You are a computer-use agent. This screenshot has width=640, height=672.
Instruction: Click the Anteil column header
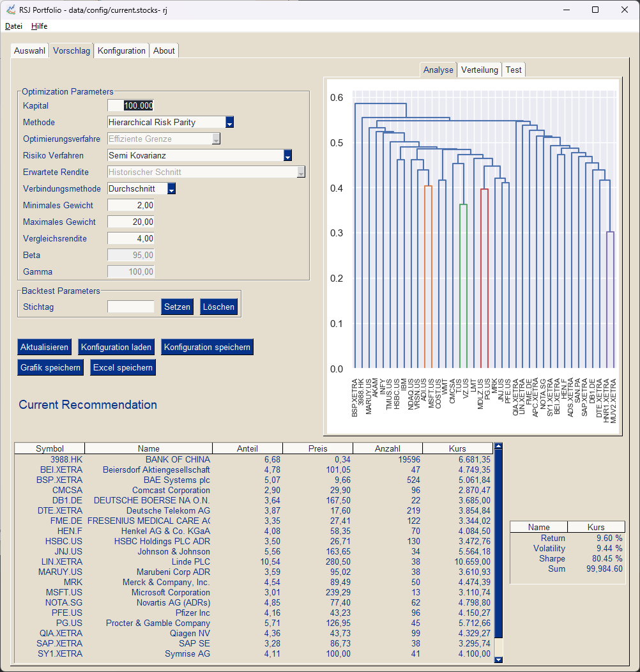[247, 448]
